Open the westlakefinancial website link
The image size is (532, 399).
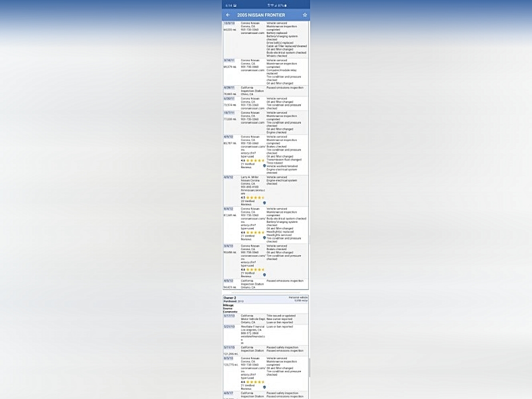click(253, 339)
